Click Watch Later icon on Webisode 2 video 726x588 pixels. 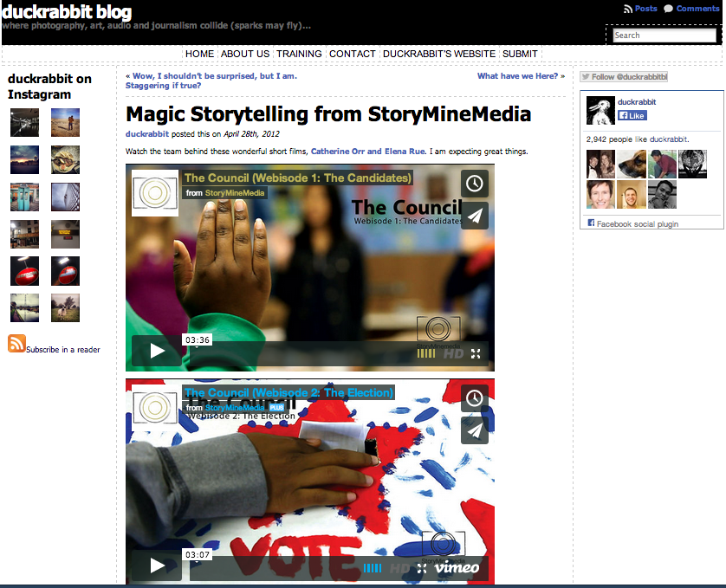[x=475, y=398]
